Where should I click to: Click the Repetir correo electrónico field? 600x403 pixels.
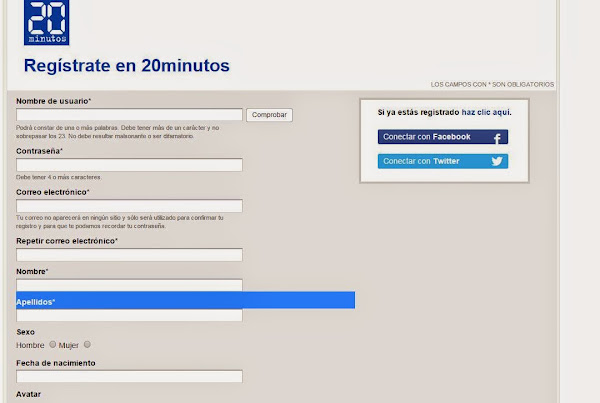[x=129, y=255]
